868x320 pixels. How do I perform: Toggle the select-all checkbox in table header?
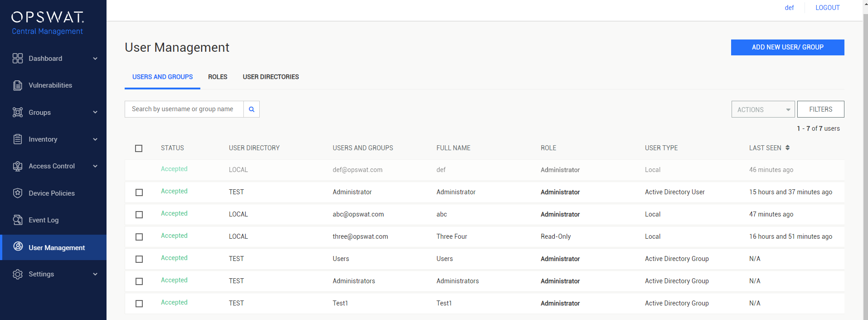click(139, 148)
